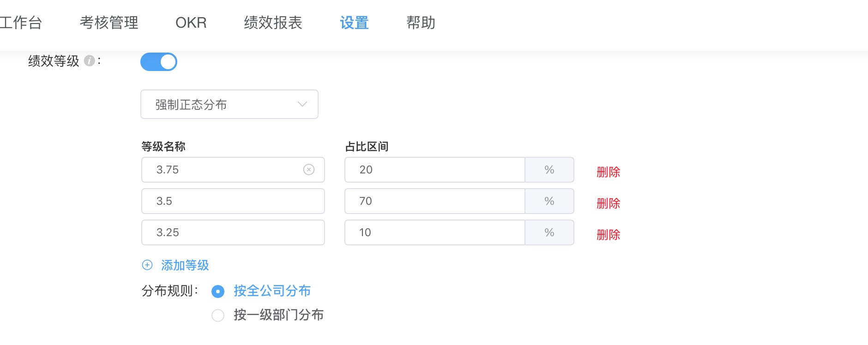Click the 70 percentage input field

tap(434, 201)
